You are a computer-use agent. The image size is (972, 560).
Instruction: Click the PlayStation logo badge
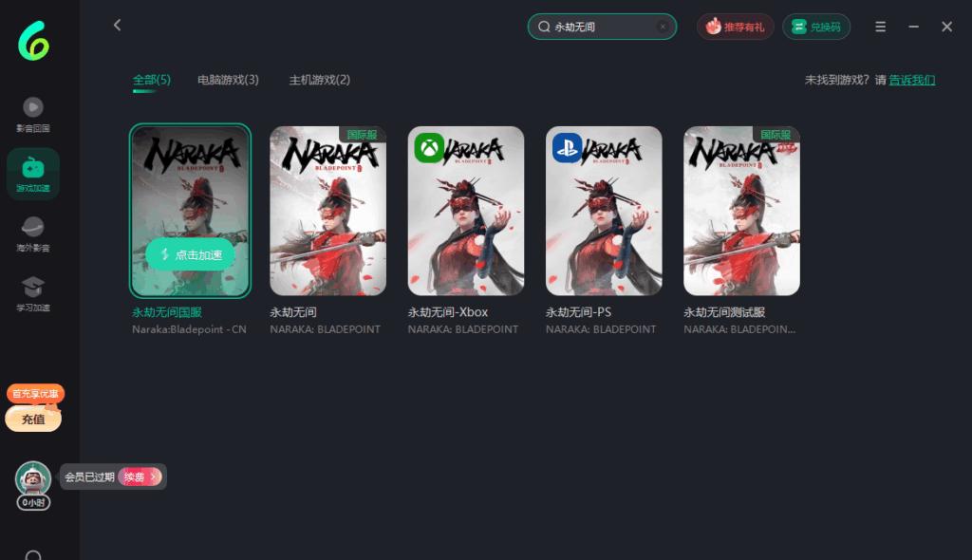[x=568, y=148]
